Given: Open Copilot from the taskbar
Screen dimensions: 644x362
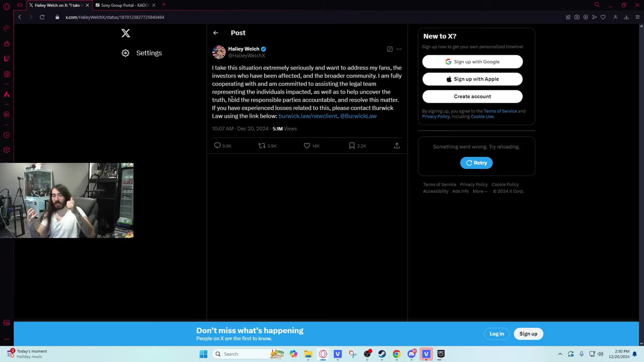Looking at the screenshot, I should coord(293,354).
